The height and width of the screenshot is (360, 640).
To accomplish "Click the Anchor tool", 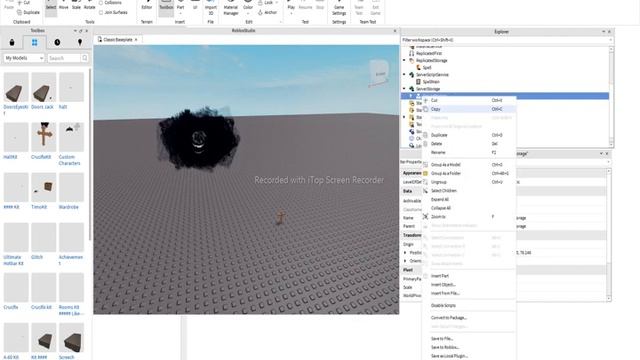I will pos(268,13).
